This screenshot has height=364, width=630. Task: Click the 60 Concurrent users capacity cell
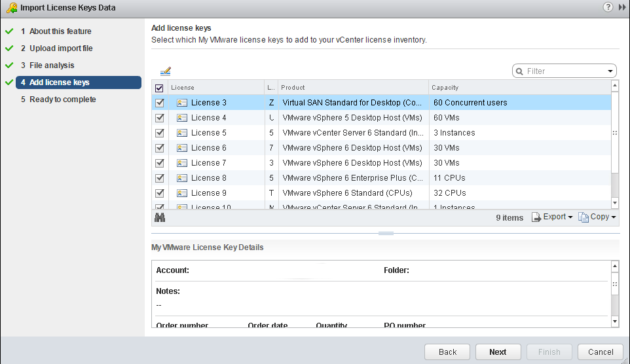pyautogui.click(x=520, y=103)
